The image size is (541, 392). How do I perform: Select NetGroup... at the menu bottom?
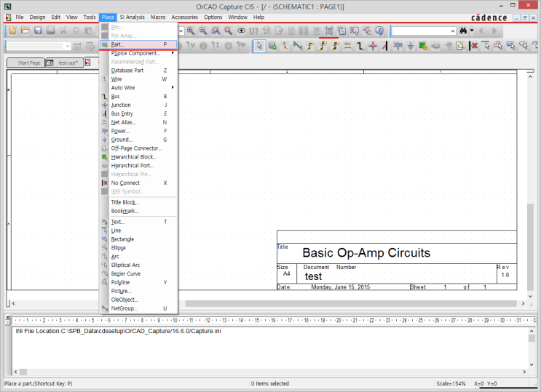coord(138,308)
